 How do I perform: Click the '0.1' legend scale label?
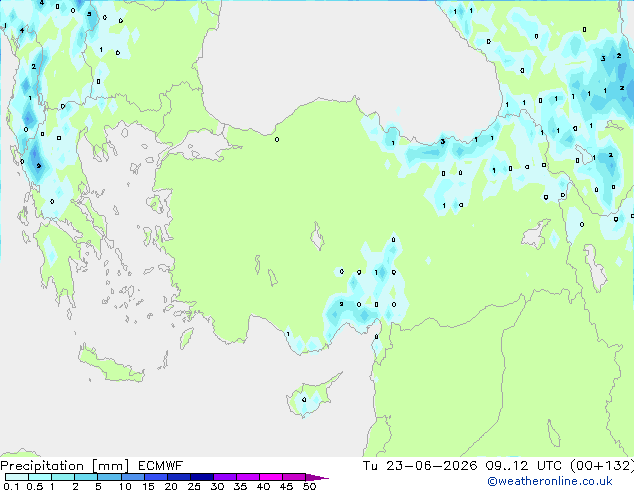[x=11, y=486]
